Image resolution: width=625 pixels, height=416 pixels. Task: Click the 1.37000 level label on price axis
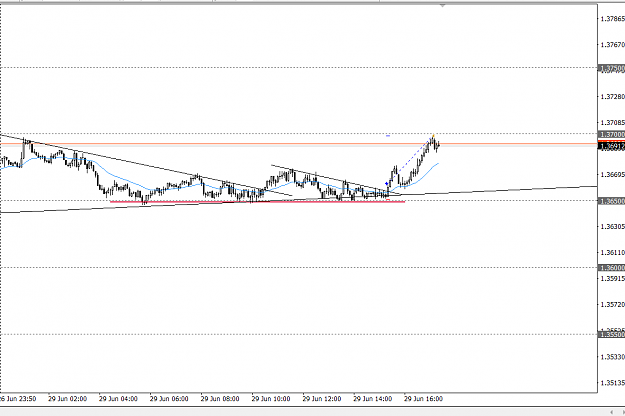(x=611, y=135)
